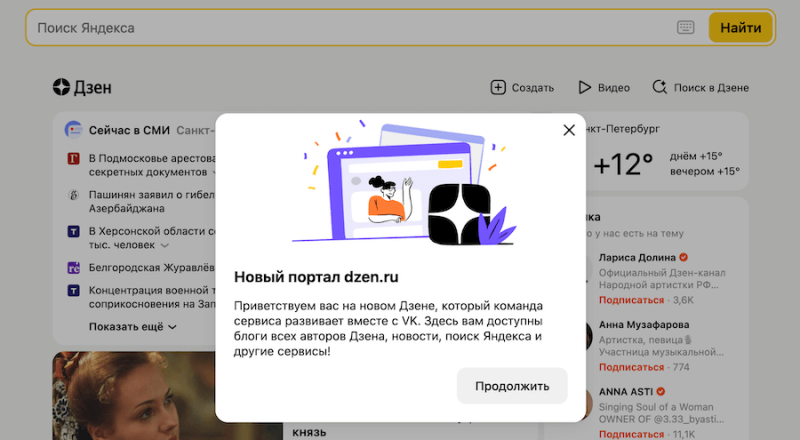Image resolution: width=800 pixels, height=440 pixels.
Task: Close the new portal dialog with X
Action: [569, 130]
